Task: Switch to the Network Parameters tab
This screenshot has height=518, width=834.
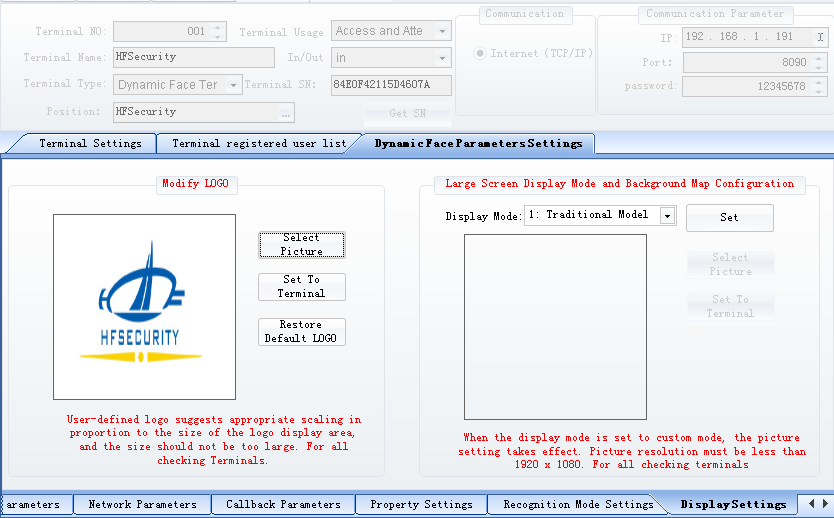Action: [x=142, y=505]
